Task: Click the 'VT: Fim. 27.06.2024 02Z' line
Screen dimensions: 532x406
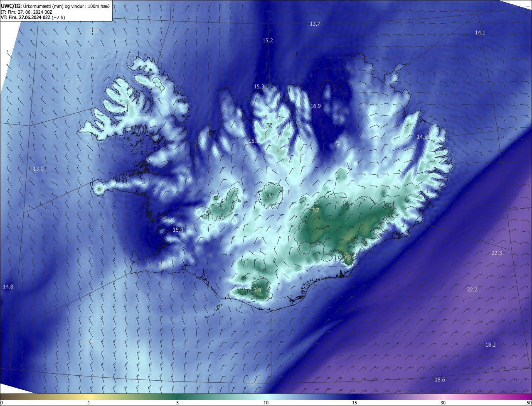Action: (32, 17)
